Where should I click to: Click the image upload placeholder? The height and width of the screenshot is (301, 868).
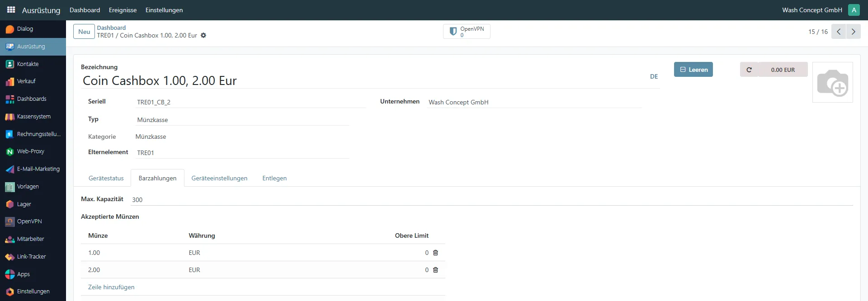(x=832, y=82)
